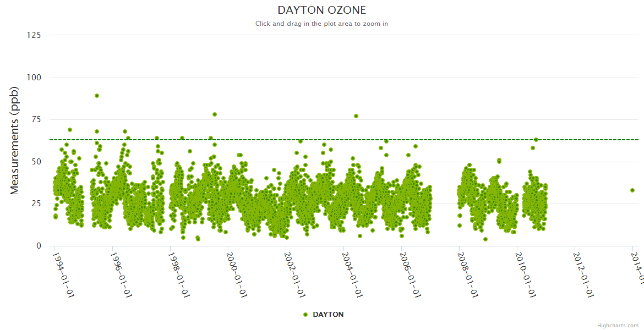Click the data point near 51 ppb in 2009
644x330 pixels.
click(x=499, y=160)
